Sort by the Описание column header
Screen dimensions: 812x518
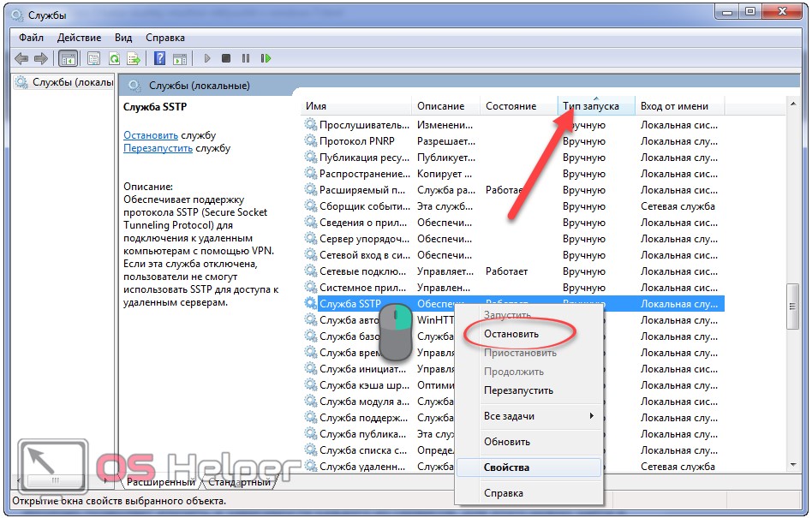(x=446, y=106)
